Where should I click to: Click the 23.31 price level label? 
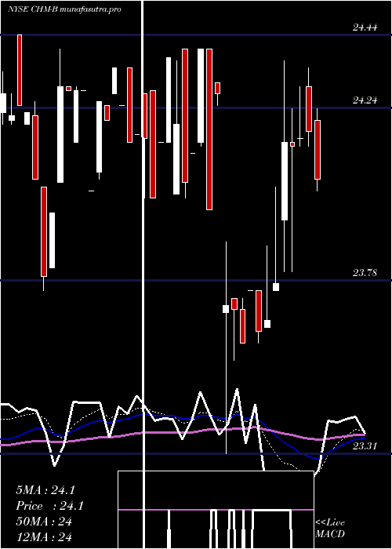tap(365, 446)
